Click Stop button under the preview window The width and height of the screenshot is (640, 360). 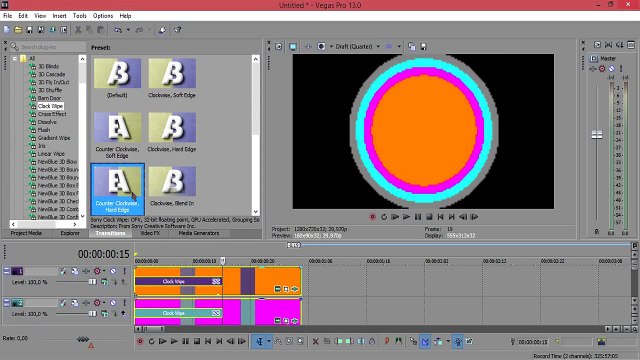[x=429, y=217]
